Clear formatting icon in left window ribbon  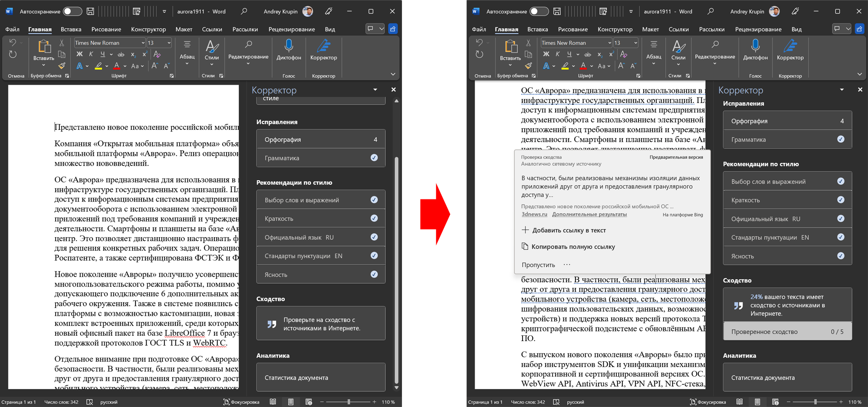[x=157, y=54]
